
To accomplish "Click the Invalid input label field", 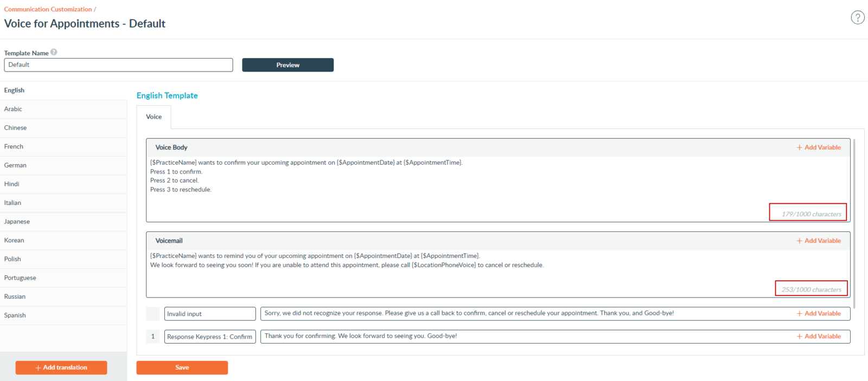I will [210, 314].
